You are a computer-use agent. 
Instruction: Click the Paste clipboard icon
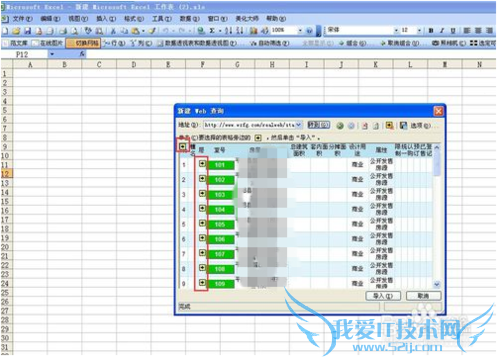coord(135,31)
